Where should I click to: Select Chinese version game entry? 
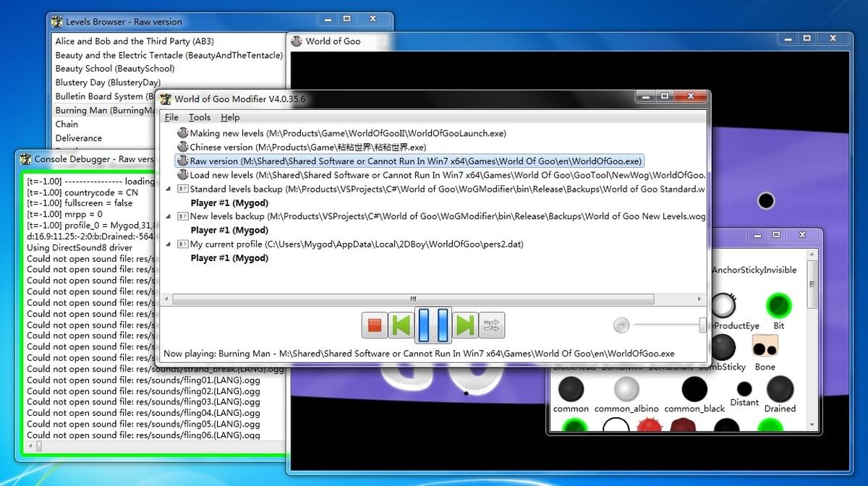[307, 148]
